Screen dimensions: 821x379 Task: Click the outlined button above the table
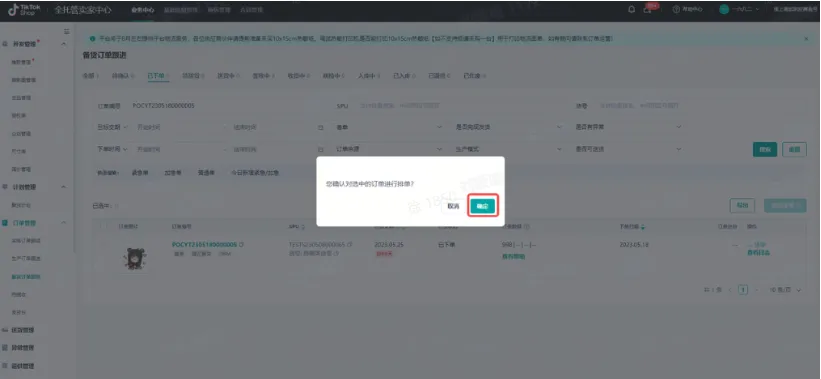point(742,205)
